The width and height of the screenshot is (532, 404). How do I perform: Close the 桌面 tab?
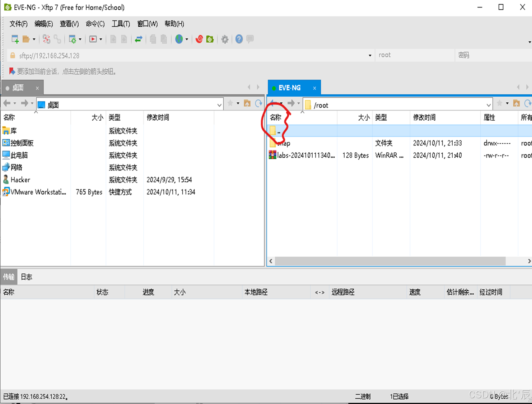pos(37,88)
